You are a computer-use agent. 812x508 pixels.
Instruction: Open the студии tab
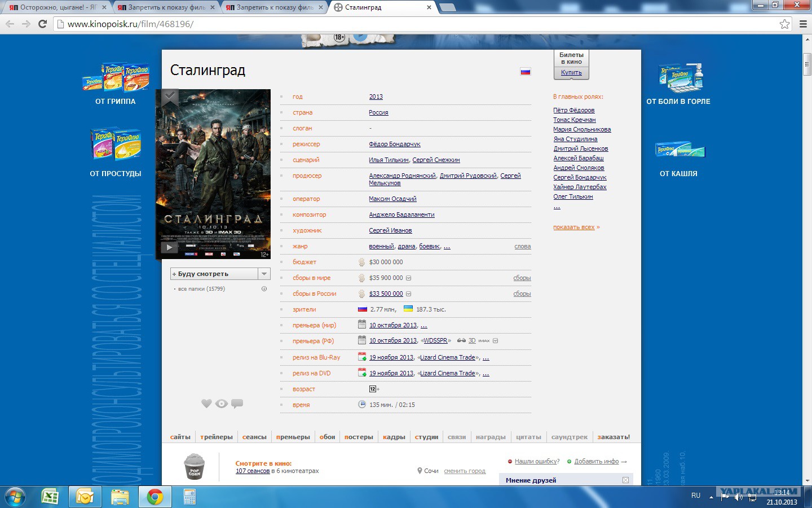(x=427, y=437)
